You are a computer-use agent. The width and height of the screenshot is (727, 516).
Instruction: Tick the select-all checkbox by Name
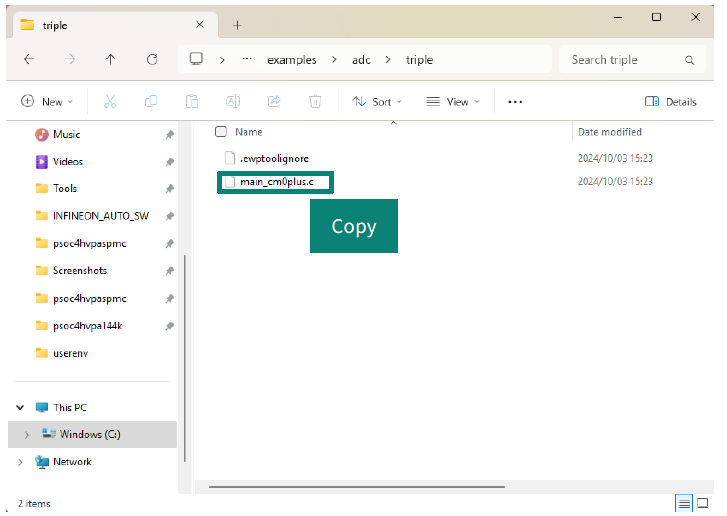point(221,132)
